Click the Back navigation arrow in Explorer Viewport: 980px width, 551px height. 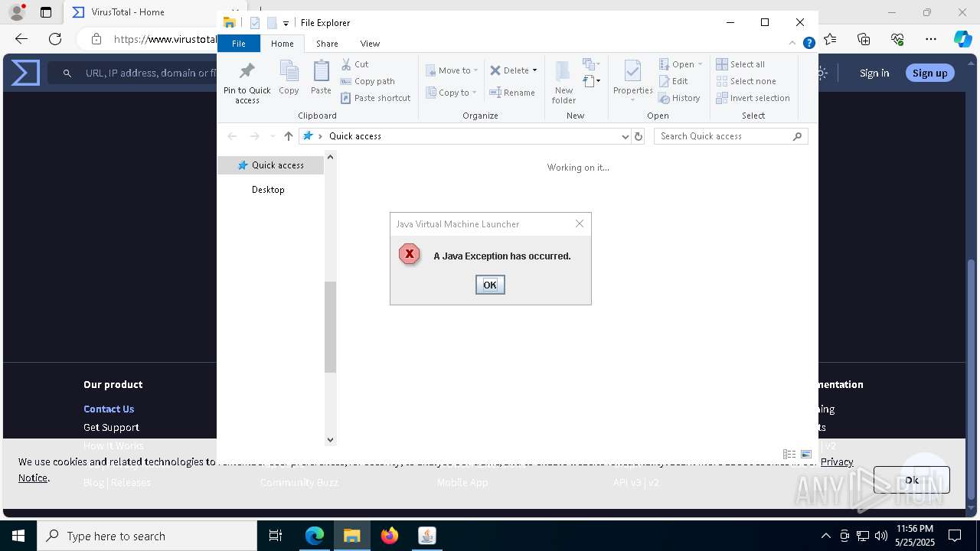232,136
